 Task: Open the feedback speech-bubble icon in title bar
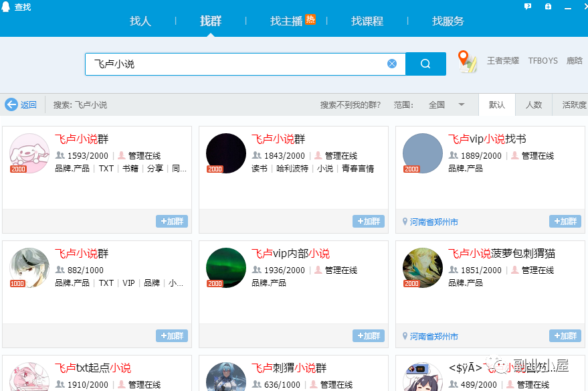tap(528, 6)
